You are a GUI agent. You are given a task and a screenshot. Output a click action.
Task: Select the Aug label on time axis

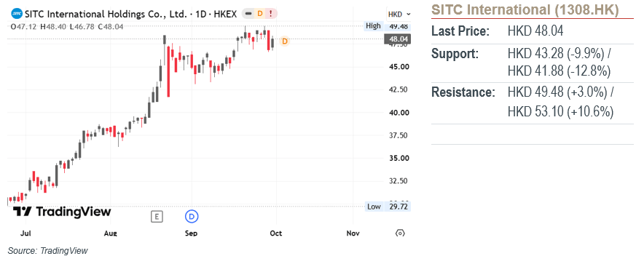tap(111, 233)
